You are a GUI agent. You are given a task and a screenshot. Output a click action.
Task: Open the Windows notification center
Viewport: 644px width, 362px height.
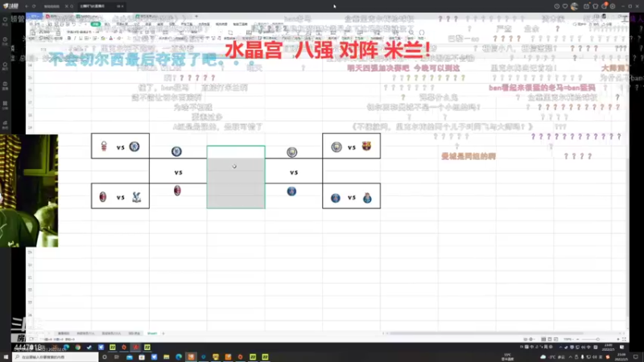point(636,357)
